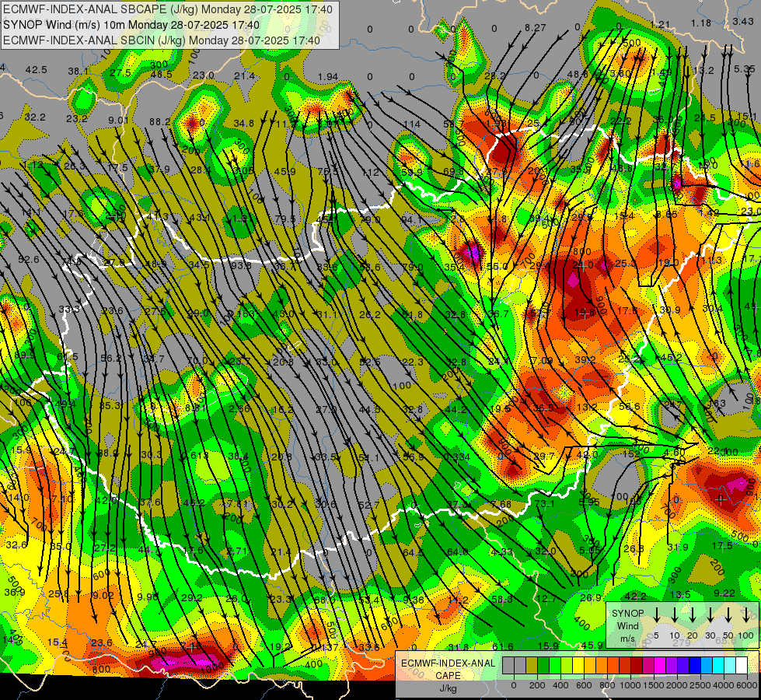Click the 100 m/s wind arrow in the SYNOP legend

coord(746,614)
